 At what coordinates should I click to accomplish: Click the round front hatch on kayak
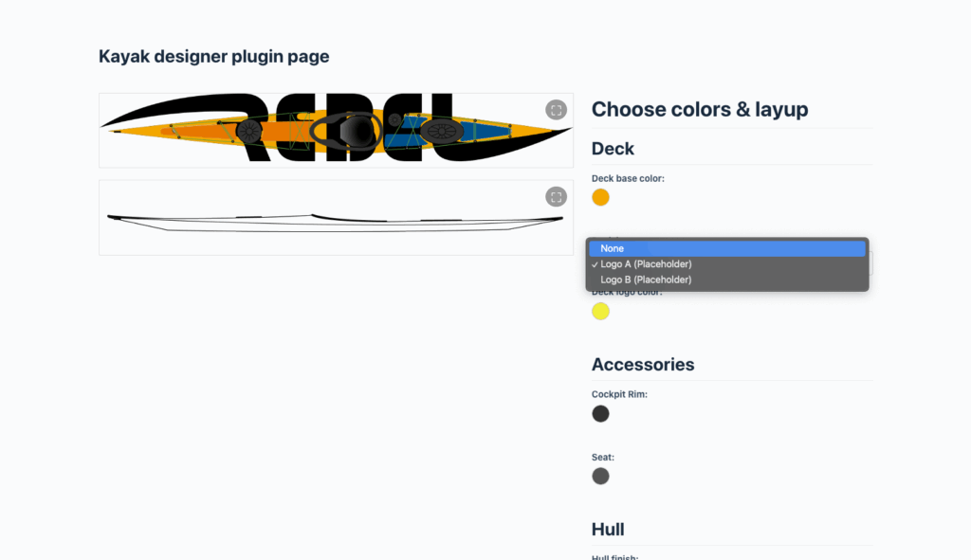coord(249,131)
